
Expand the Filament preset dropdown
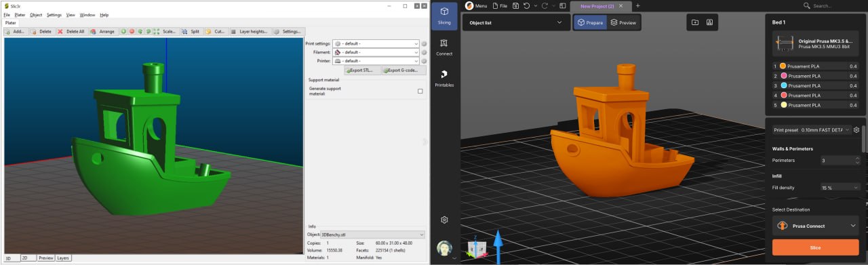tap(376, 52)
